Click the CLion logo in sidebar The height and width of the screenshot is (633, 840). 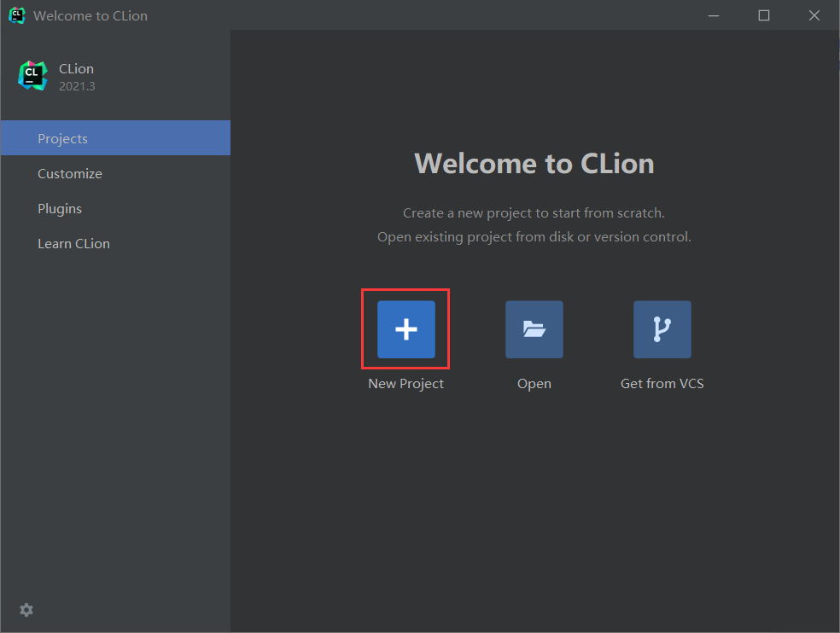32,76
